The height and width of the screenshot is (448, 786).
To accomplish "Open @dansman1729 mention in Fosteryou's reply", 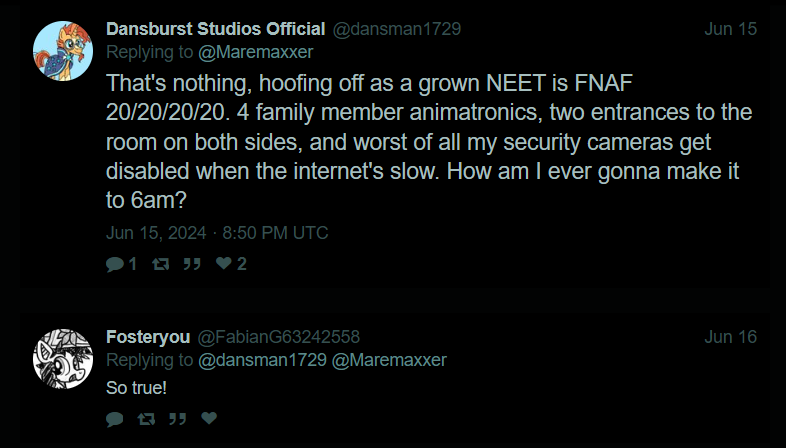I will 263,359.
